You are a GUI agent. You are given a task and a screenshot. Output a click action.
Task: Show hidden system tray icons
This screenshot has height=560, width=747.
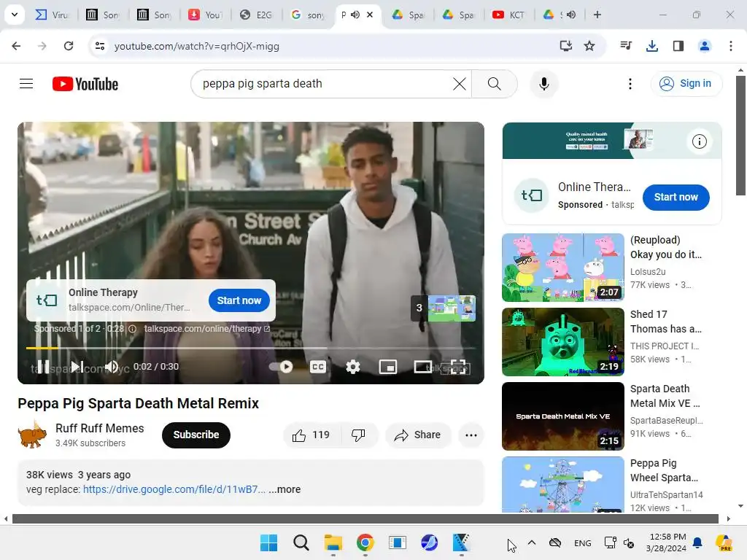pyautogui.click(x=532, y=542)
